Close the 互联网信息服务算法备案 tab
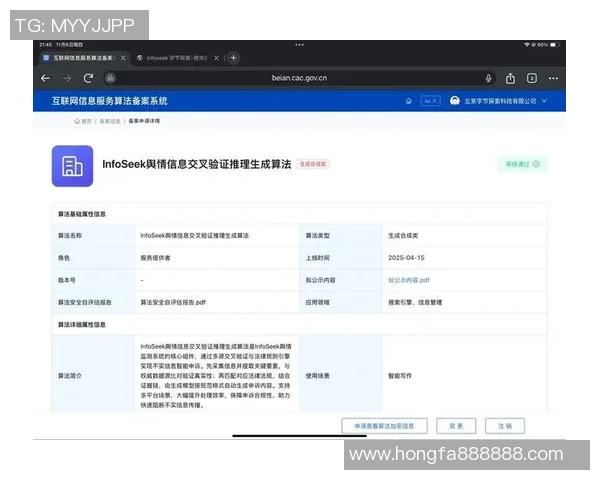This screenshot has width=600, height=480. [x=123, y=58]
